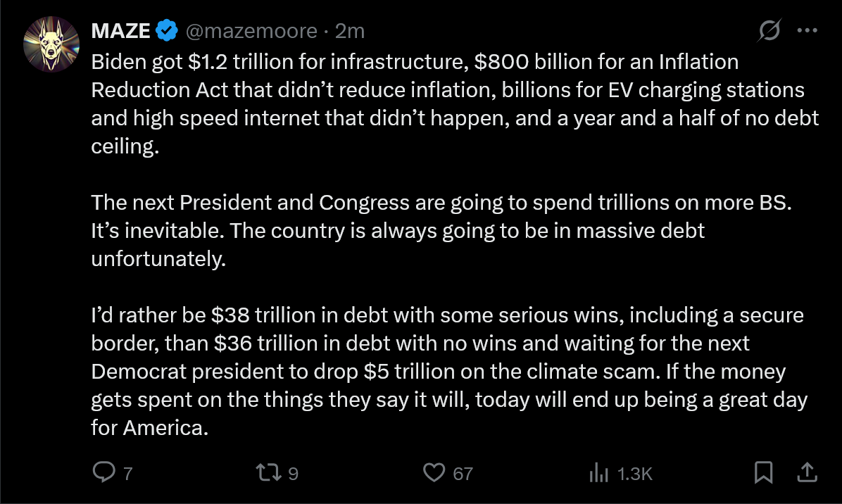Click the reply count 7

tap(128, 474)
